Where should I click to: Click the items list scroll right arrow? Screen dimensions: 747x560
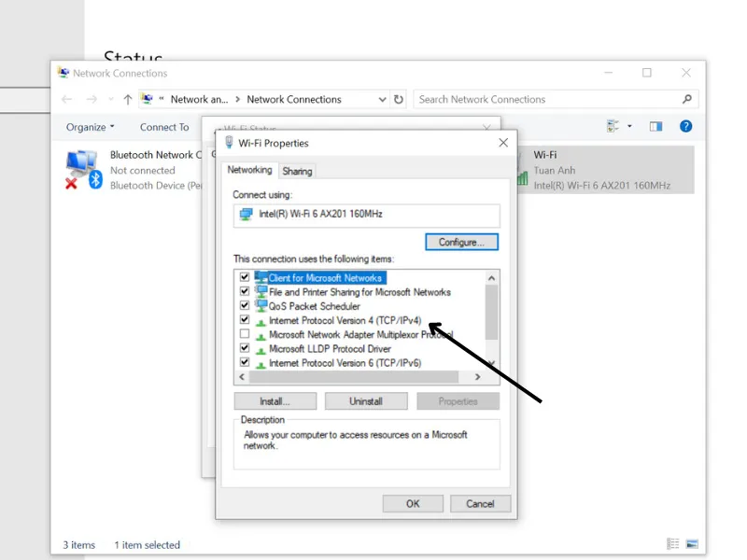(x=478, y=377)
